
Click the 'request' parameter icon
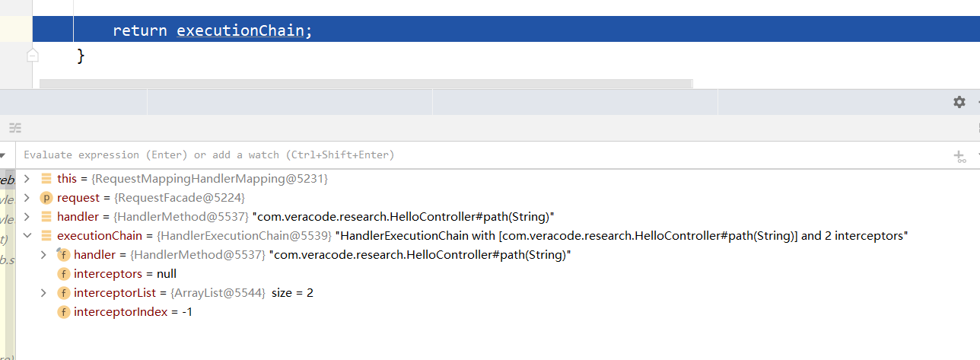(x=46, y=198)
